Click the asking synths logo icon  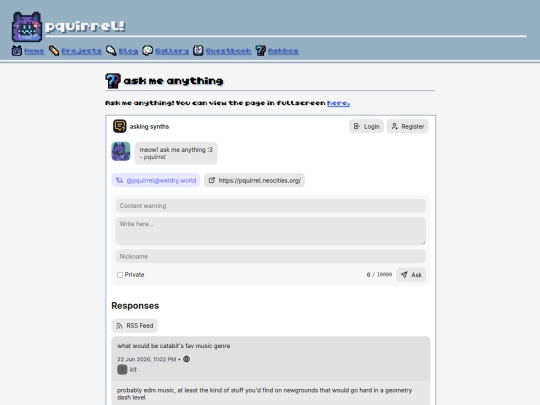[120, 126]
